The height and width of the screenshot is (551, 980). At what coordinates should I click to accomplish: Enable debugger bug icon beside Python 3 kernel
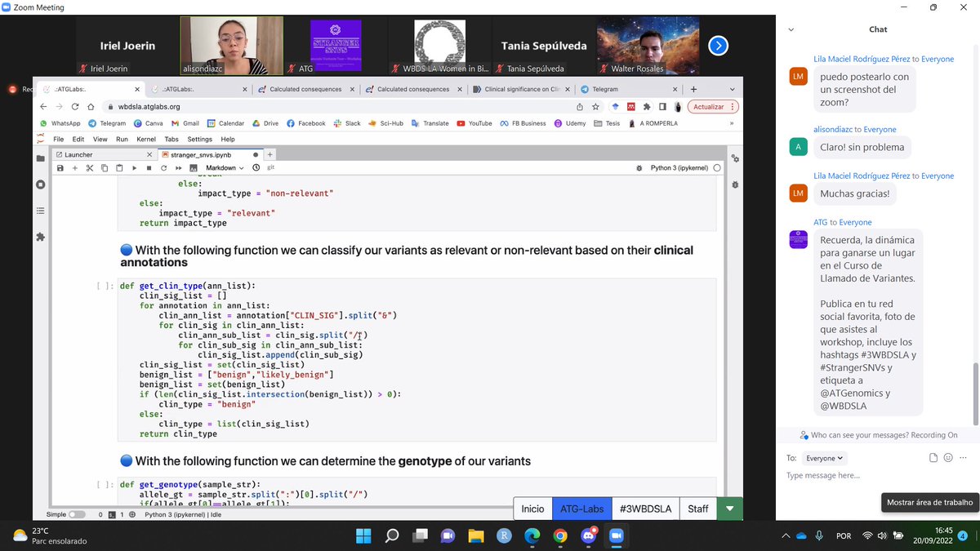[x=639, y=168]
